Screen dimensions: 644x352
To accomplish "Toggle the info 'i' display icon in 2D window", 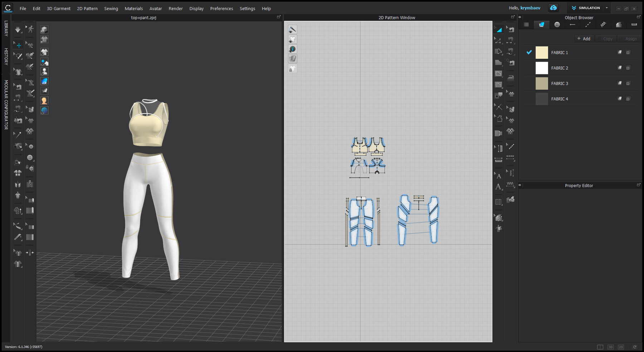I will pos(293,49).
